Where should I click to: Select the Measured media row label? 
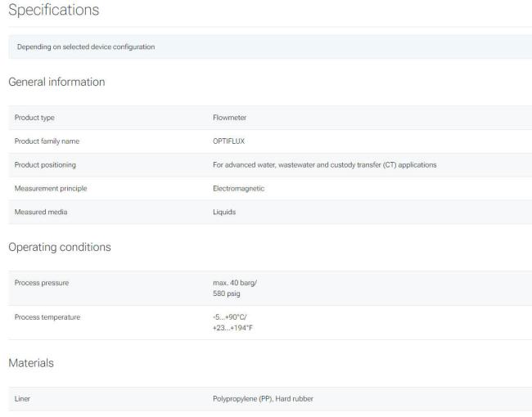(41, 212)
